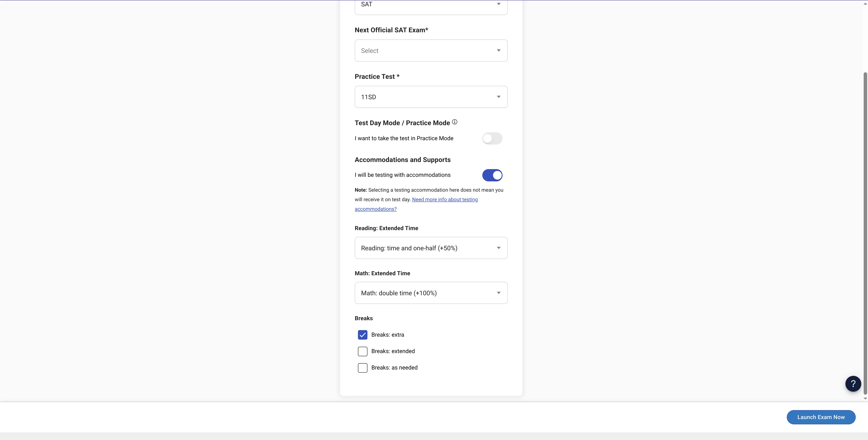Click the Breaks: extra label text
Image resolution: width=868 pixels, height=440 pixels.
pos(387,335)
